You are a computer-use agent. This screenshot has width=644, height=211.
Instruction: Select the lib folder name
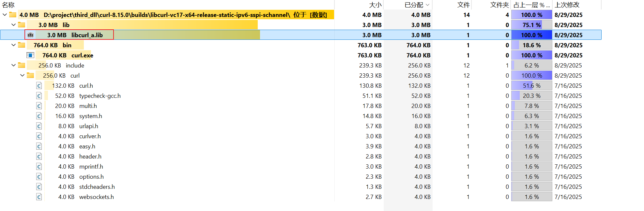(x=66, y=25)
